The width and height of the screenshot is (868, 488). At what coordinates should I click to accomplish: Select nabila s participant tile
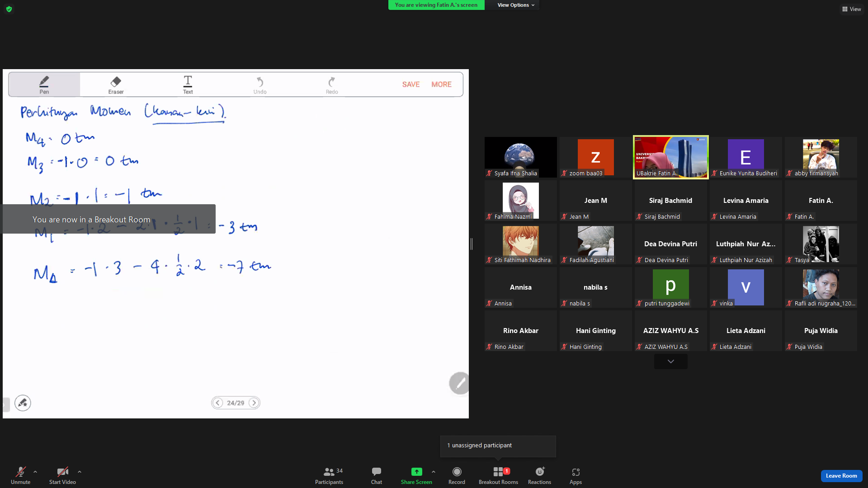point(596,287)
